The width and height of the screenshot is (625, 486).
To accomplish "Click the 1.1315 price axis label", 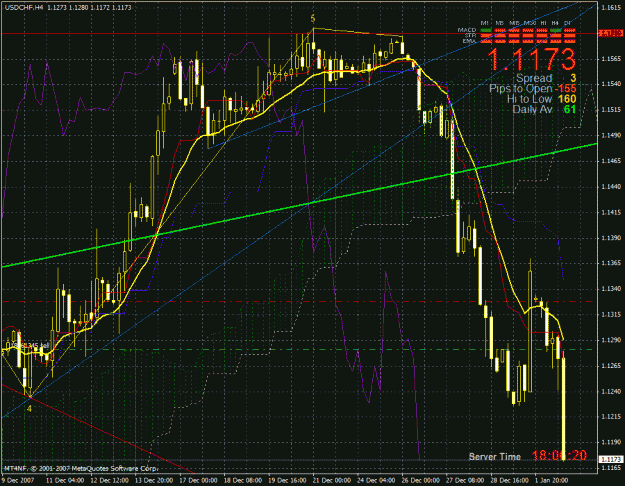I will [611, 315].
